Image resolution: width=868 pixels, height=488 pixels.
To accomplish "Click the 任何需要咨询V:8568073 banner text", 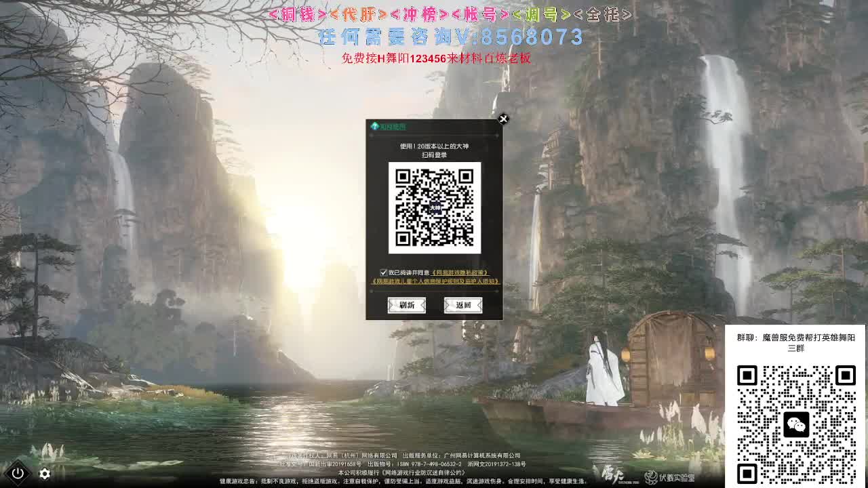I will [x=451, y=37].
